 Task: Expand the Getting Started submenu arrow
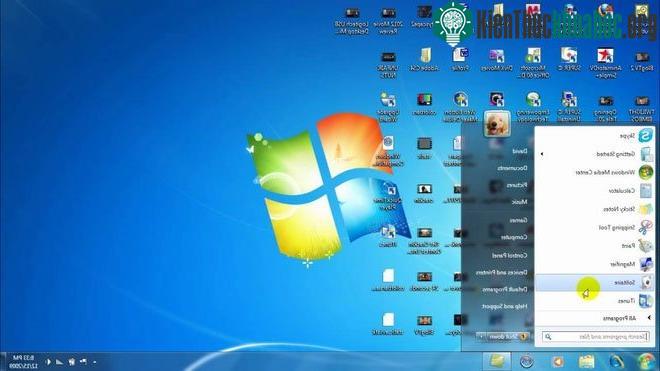[542, 154]
